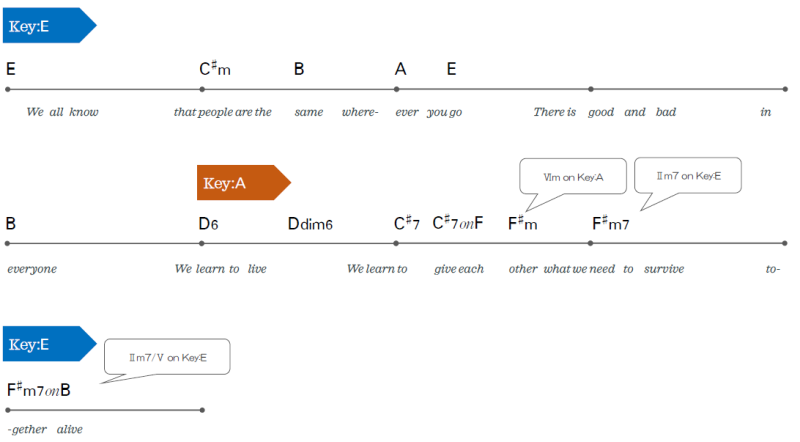Viewport: 800px width, 442px height.
Task: Click the F#m chord under VIm bubble
Action: [522, 224]
